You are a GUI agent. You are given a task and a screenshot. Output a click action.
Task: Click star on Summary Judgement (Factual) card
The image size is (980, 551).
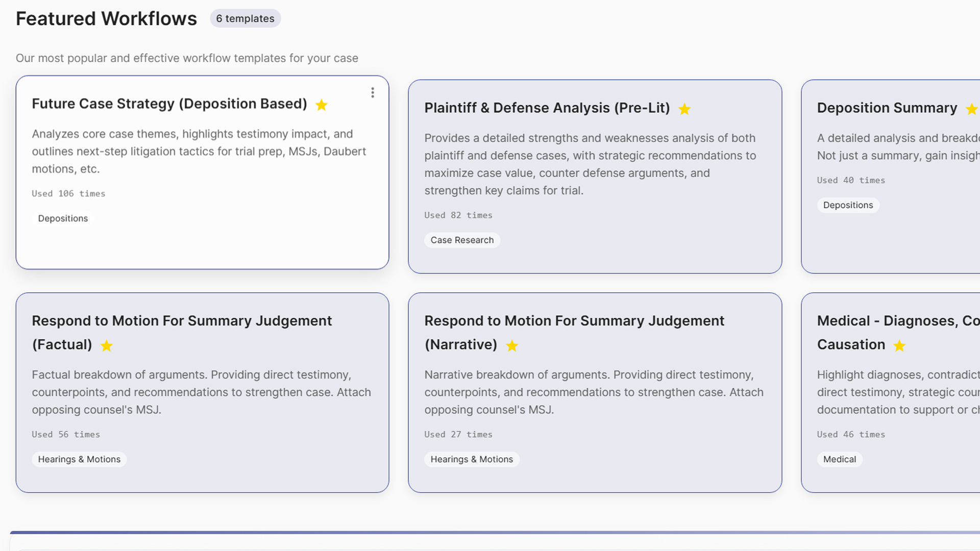pyautogui.click(x=107, y=346)
